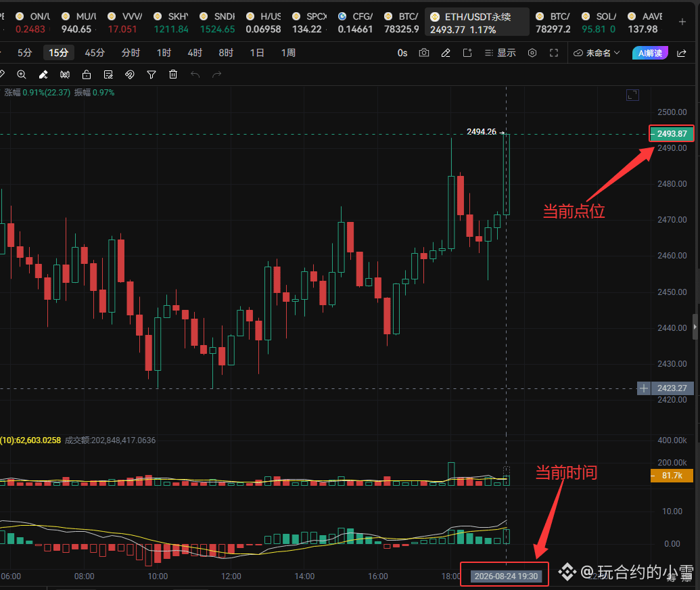
Task: Click the date label 2026-08-24 19:30
Action: click(506, 576)
